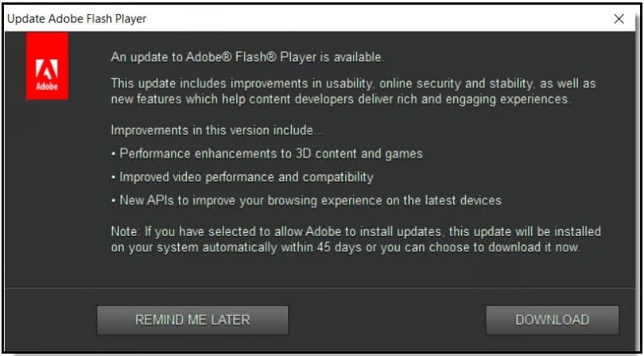Click the "An update to Adobe Flash Player is available" line

[248, 57]
